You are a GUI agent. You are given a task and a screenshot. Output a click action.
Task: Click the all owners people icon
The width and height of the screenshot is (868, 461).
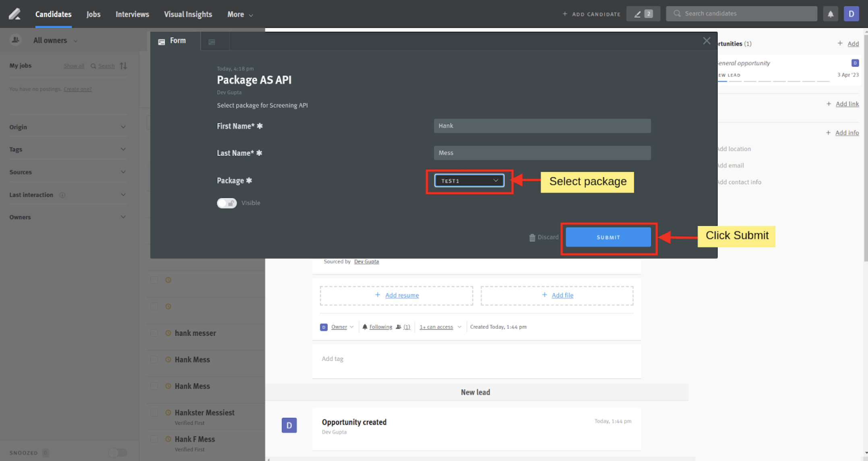pyautogui.click(x=15, y=40)
